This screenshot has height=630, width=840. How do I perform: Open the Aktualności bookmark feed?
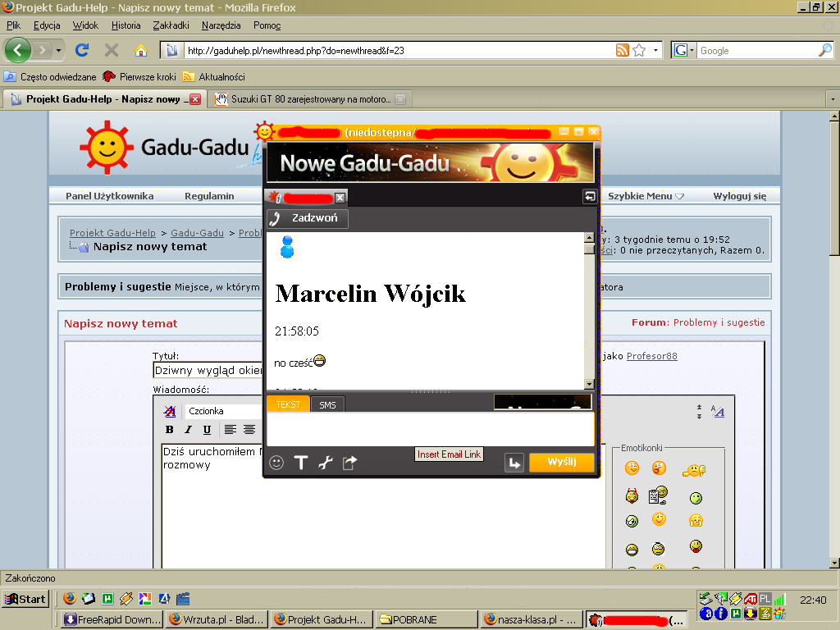pyautogui.click(x=214, y=76)
